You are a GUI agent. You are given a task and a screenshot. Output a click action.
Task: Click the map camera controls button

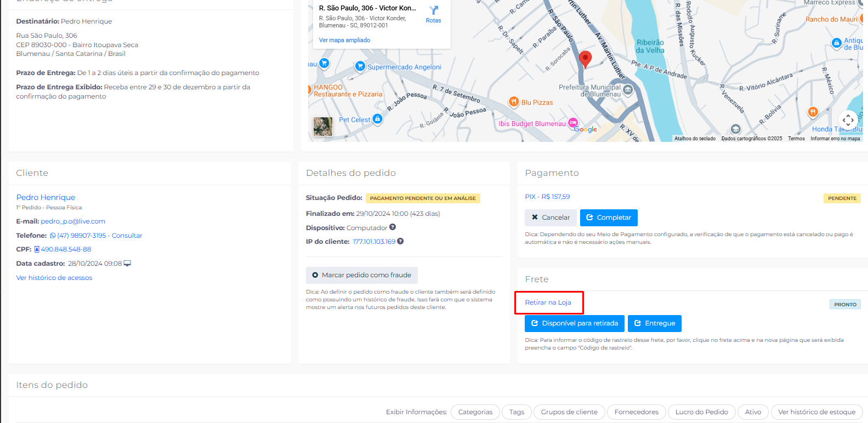pos(848,119)
